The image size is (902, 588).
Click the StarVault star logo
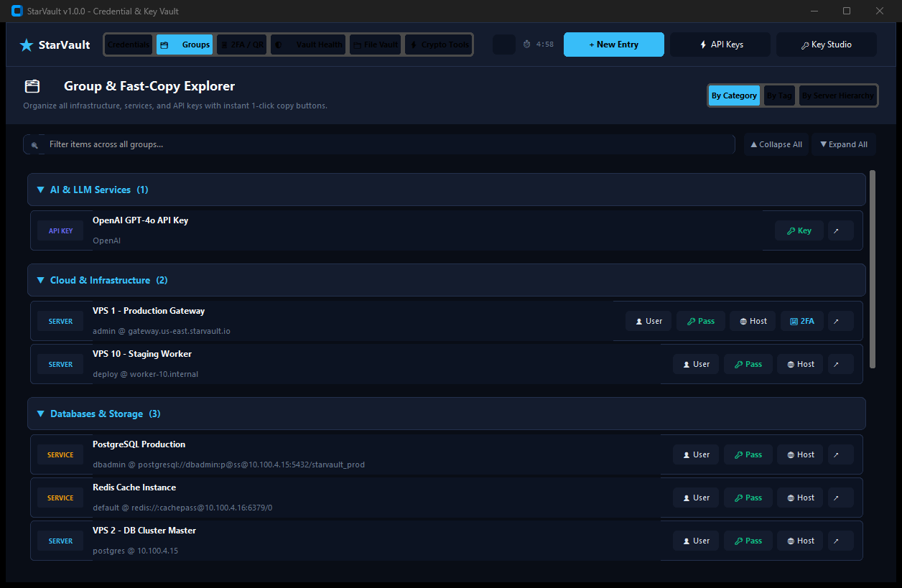(x=27, y=45)
